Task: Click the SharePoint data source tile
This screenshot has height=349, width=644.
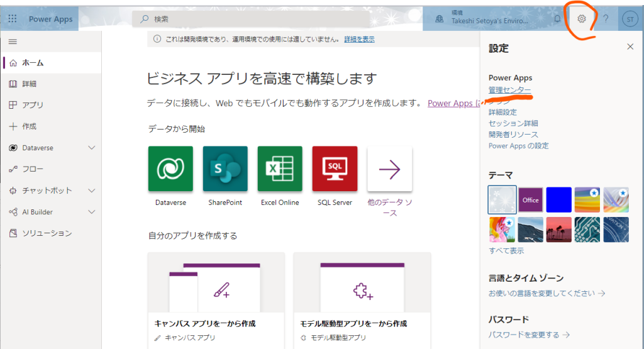Action: (x=225, y=169)
